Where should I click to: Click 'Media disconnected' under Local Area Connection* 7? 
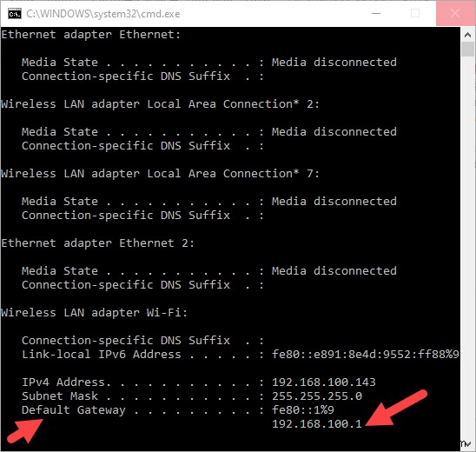(x=334, y=202)
